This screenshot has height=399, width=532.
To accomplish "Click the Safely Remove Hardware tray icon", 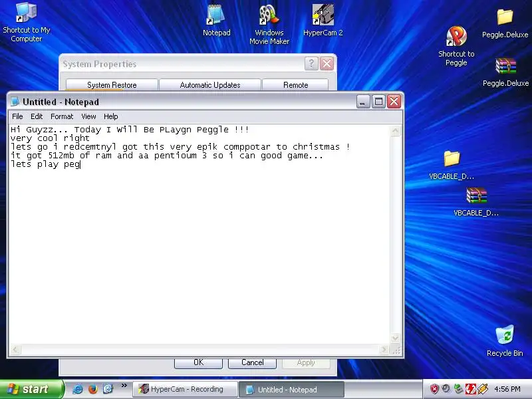I will pos(458,389).
